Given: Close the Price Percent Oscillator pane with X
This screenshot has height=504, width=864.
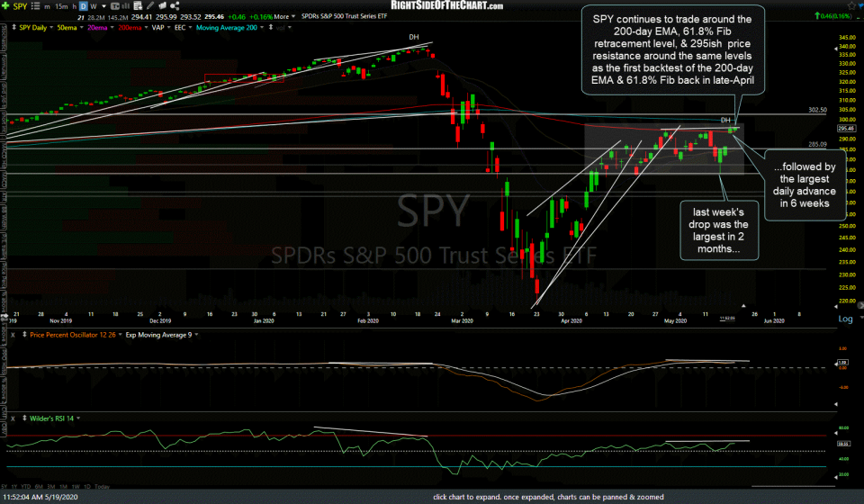Looking at the screenshot, I should (13, 334).
